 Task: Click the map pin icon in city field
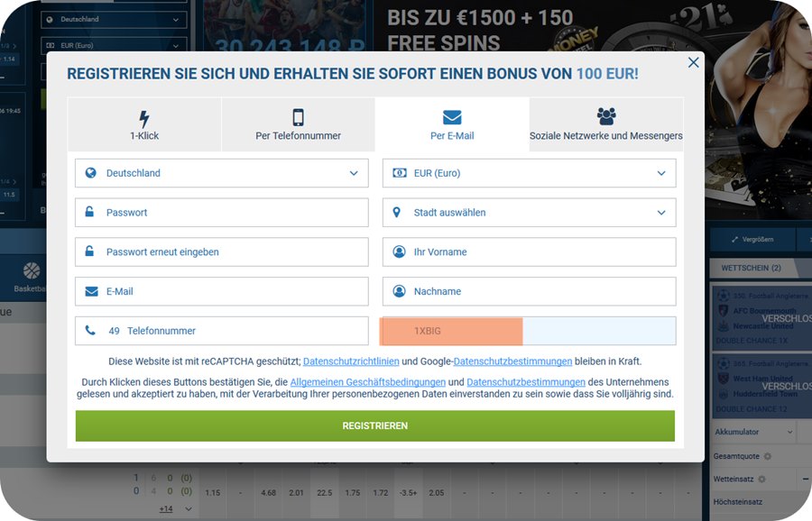tap(397, 212)
